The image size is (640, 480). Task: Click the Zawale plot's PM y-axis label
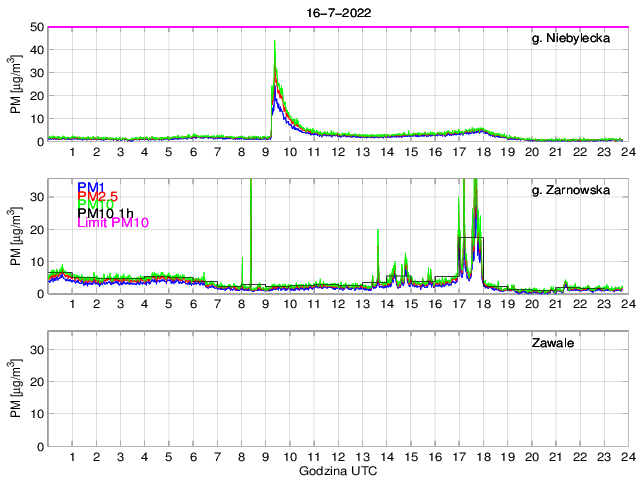16,389
